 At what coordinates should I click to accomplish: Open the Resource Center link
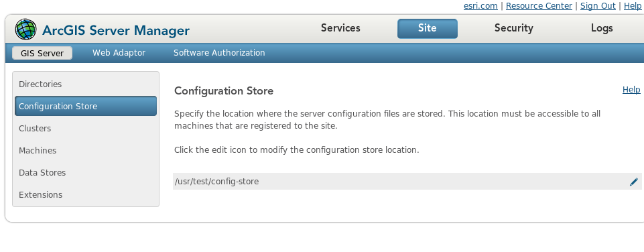click(539, 6)
